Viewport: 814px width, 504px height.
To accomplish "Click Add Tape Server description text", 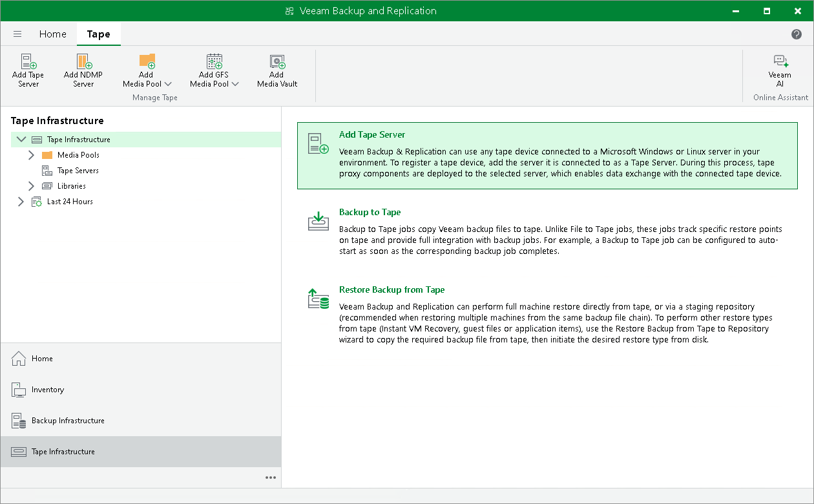I will click(x=560, y=162).
